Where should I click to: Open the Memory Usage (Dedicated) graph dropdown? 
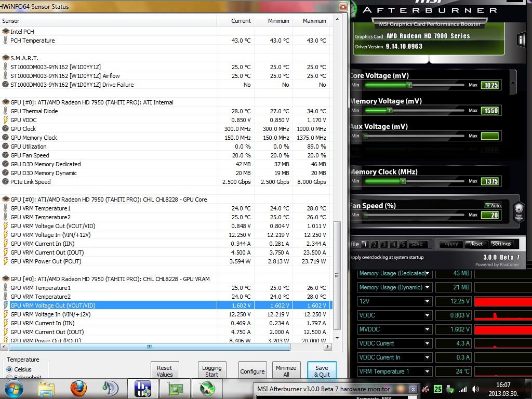[x=427, y=273]
